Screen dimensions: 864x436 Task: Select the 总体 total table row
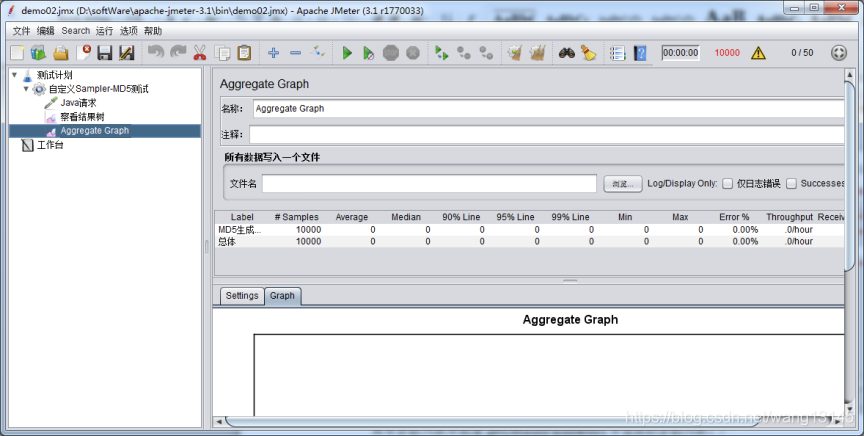[529, 241]
